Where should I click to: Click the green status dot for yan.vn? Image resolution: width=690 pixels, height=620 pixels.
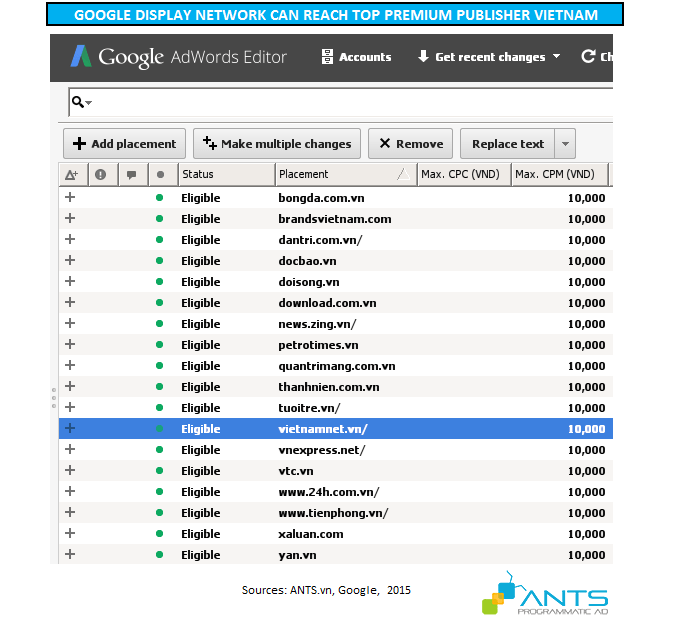(x=159, y=555)
